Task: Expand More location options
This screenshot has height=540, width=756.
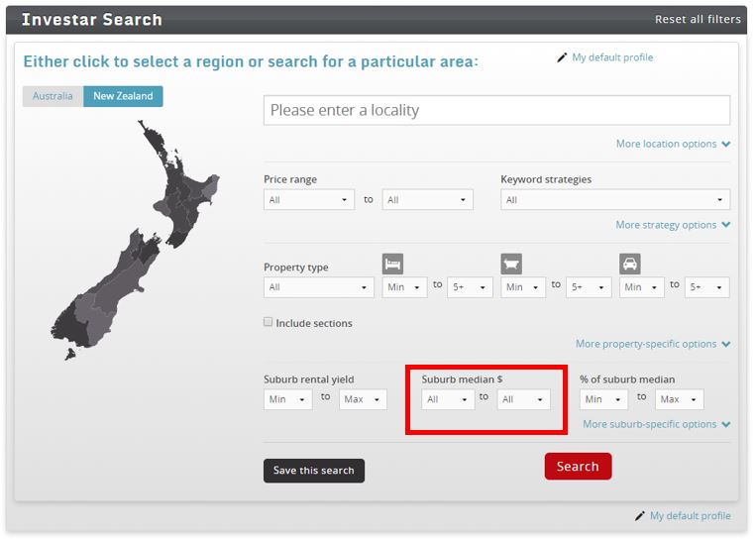Action: click(673, 144)
